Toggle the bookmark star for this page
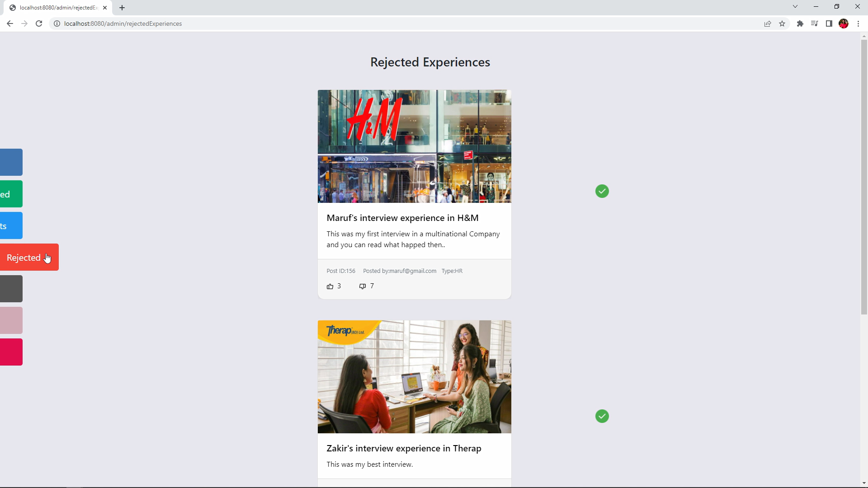 click(782, 23)
